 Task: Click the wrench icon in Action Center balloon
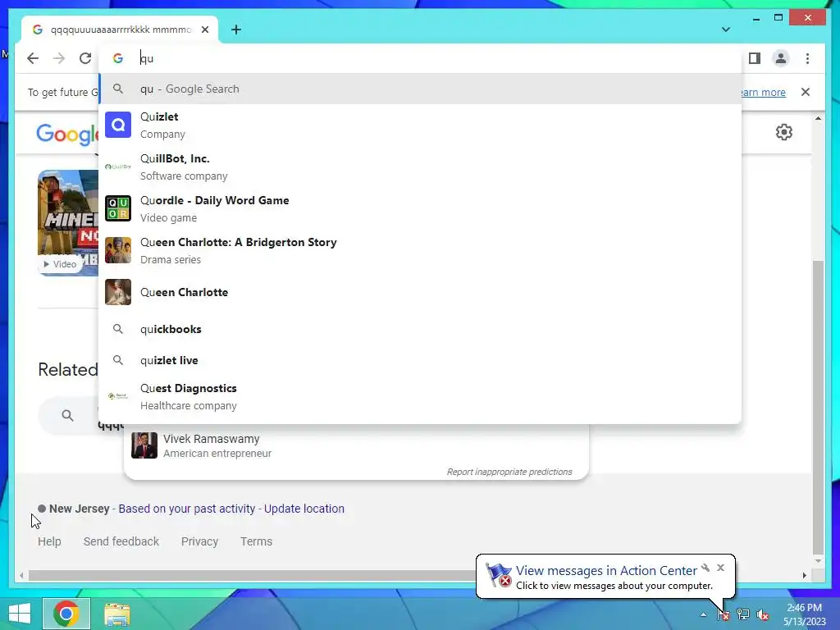pyautogui.click(x=705, y=568)
